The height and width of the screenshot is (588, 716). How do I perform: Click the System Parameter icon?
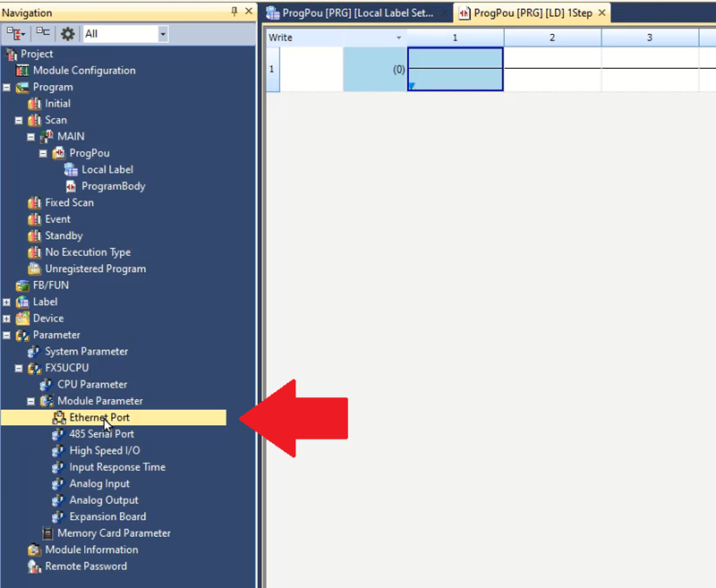34,352
